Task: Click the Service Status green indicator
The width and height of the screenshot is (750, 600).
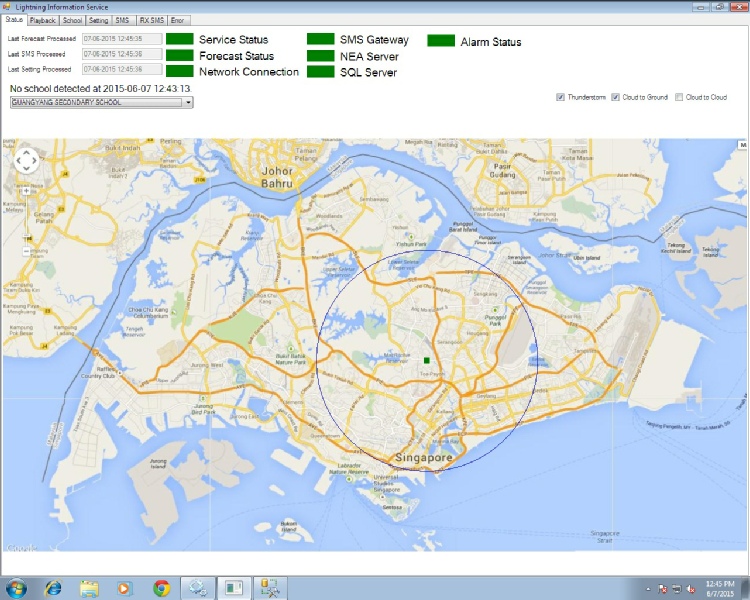Action: point(179,39)
